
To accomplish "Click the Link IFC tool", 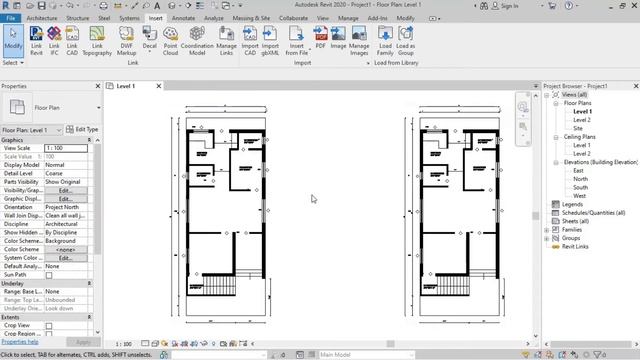I will point(54,41).
